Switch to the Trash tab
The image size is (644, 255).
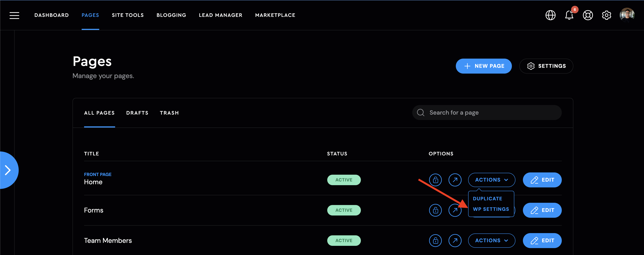pyautogui.click(x=169, y=113)
